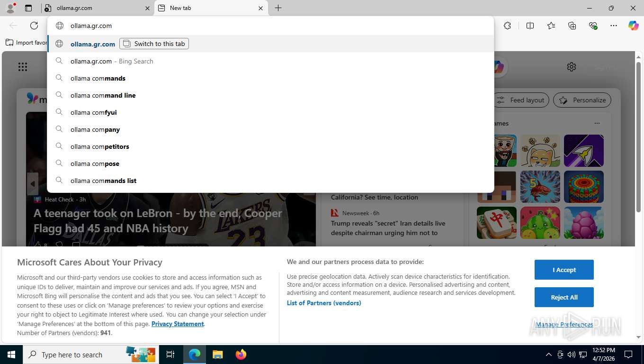This screenshot has height=364, width=644.
Task: Click the I Accept button
Action: (564, 270)
